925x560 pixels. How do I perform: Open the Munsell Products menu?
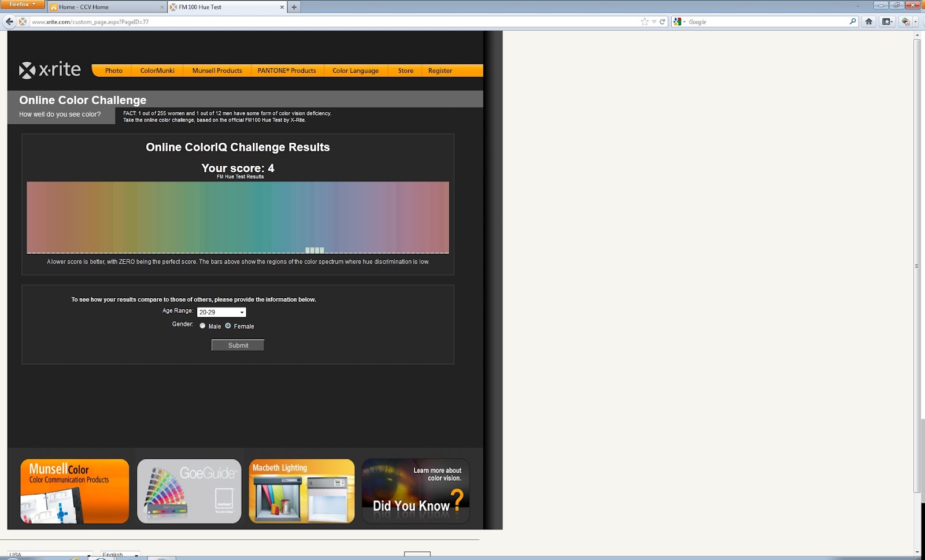click(x=217, y=71)
